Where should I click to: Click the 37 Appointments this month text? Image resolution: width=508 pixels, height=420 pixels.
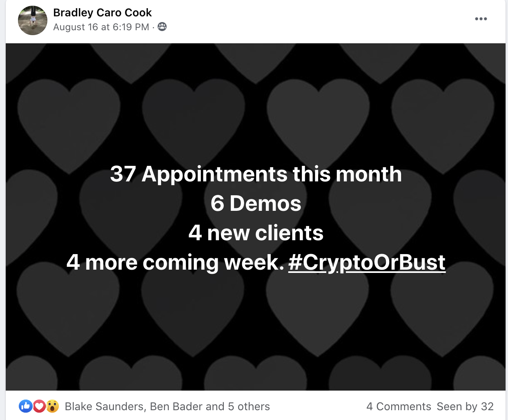pyautogui.click(x=256, y=174)
